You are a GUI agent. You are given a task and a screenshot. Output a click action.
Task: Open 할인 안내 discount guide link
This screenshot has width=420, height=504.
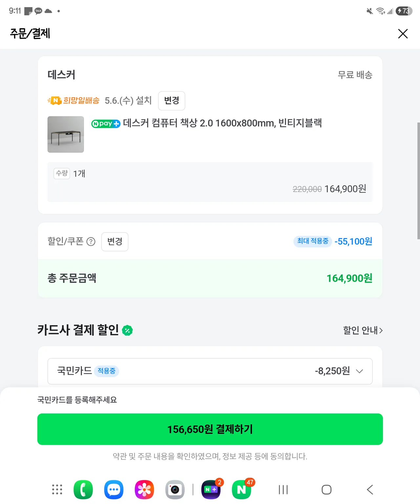(363, 330)
